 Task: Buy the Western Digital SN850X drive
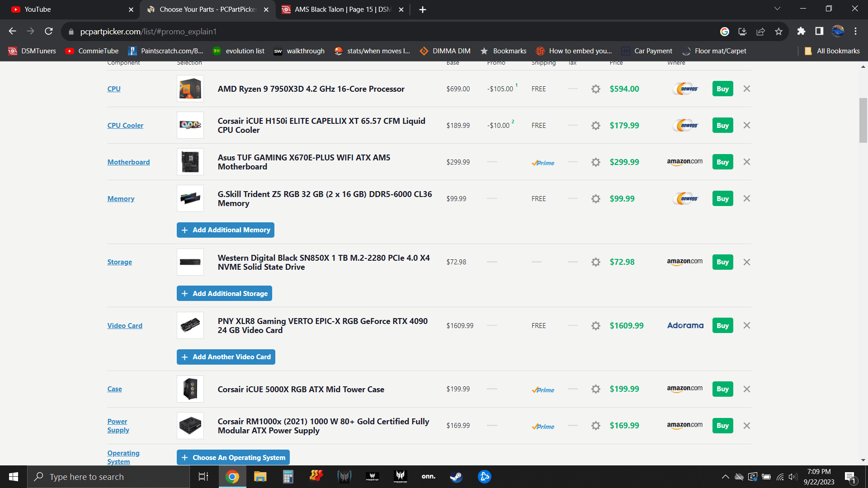click(x=722, y=262)
